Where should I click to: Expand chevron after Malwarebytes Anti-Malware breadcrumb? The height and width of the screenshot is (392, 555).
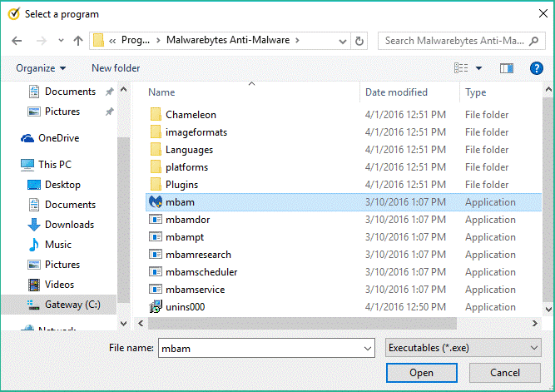pos(297,41)
